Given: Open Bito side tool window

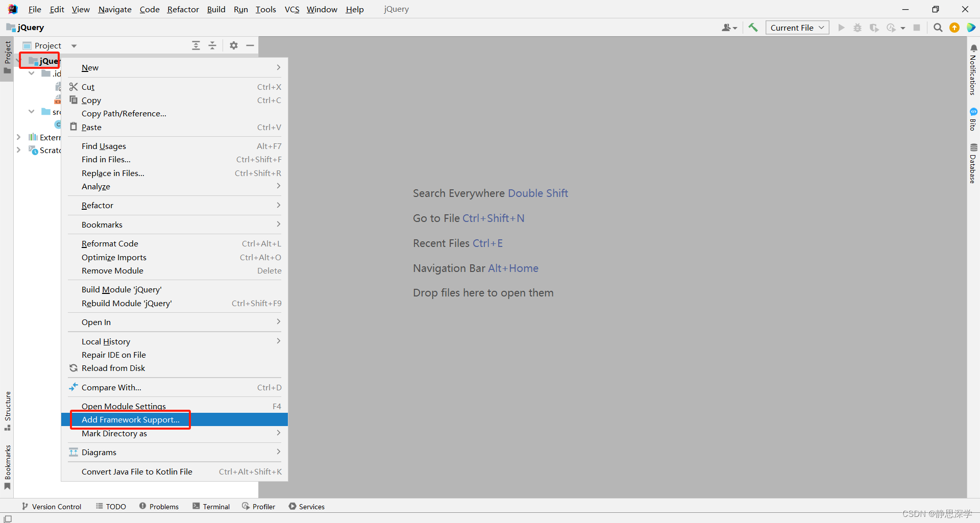Looking at the screenshot, I should click(x=973, y=119).
